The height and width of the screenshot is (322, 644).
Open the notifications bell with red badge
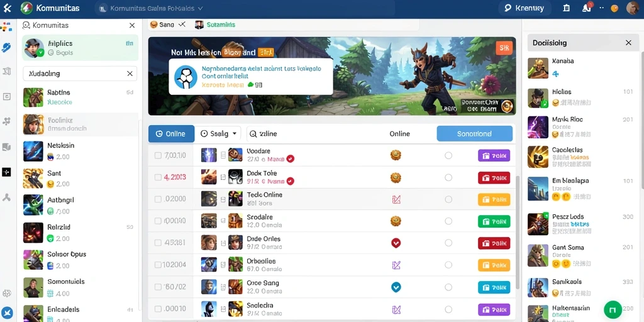[x=587, y=8]
